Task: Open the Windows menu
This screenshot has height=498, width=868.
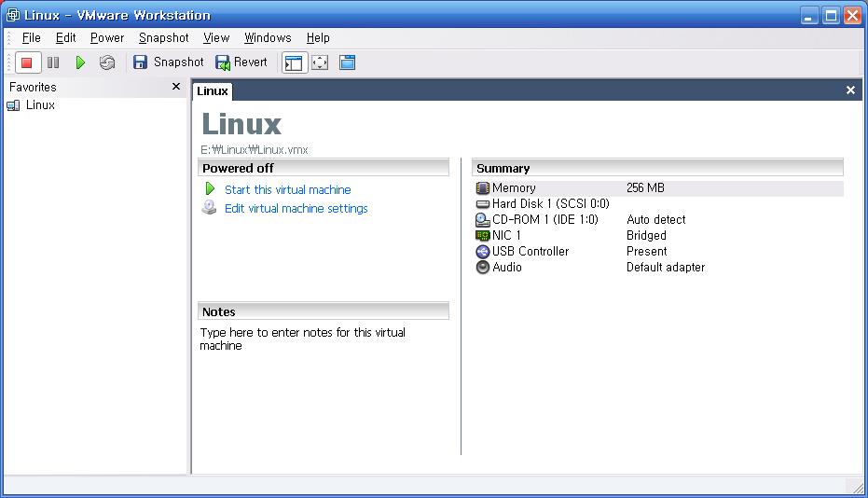Action: pyautogui.click(x=268, y=37)
